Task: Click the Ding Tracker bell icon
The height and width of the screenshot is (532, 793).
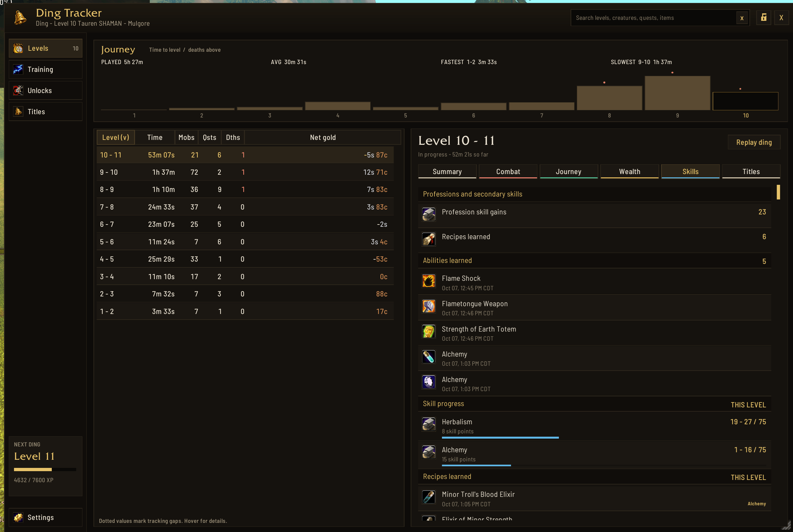Action: tap(20, 18)
